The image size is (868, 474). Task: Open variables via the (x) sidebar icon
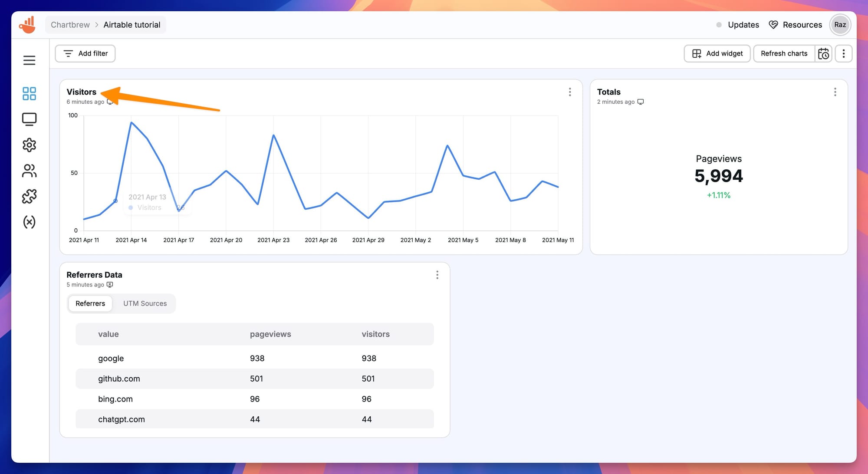(x=29, y=222)
